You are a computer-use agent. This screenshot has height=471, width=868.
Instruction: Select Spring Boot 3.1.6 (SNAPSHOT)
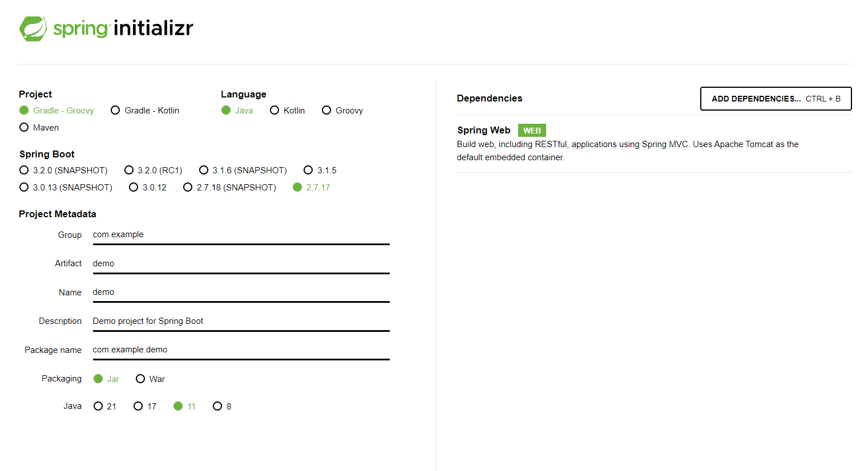[x=243, y=170]
